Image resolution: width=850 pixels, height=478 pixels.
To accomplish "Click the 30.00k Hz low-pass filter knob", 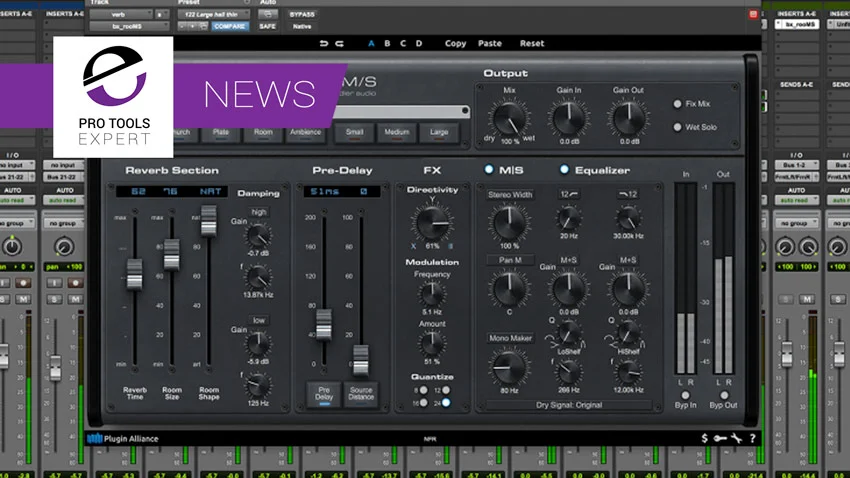I will tap(628, 218).
